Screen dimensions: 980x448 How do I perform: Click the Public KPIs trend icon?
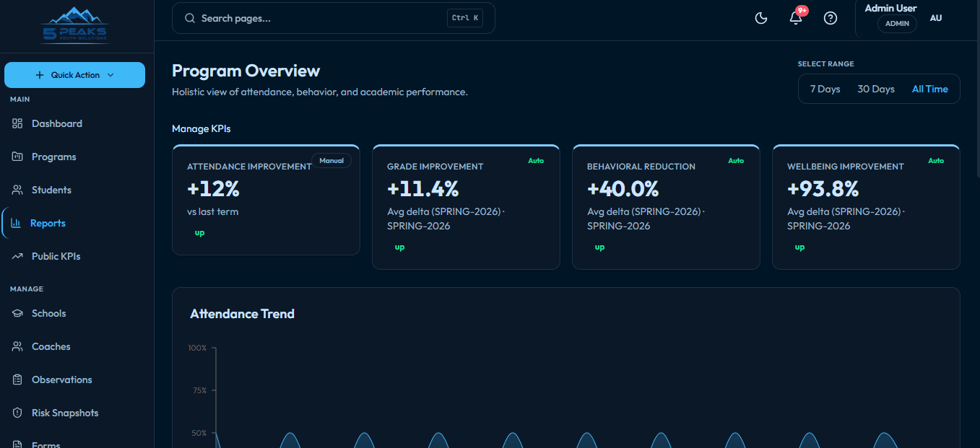pyautogui.click(x=18, y=256)
